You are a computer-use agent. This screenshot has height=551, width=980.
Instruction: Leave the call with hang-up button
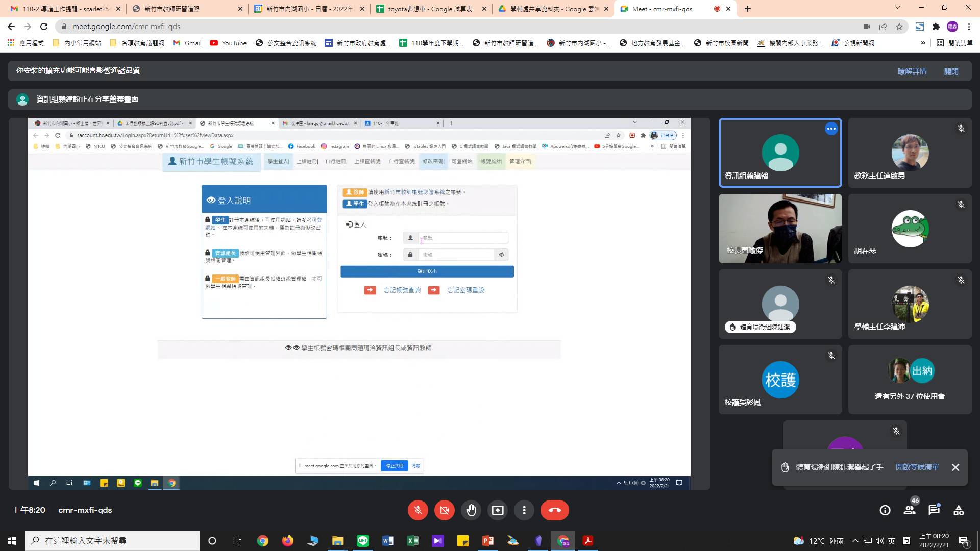(554, 510)
